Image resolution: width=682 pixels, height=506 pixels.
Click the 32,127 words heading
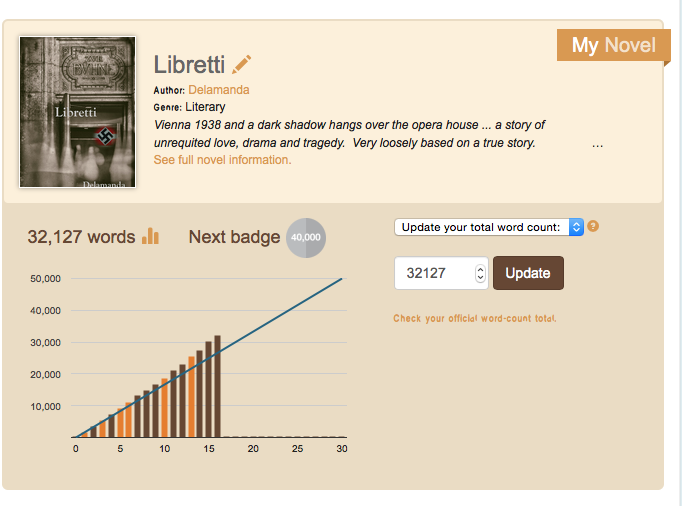[81, 237]
